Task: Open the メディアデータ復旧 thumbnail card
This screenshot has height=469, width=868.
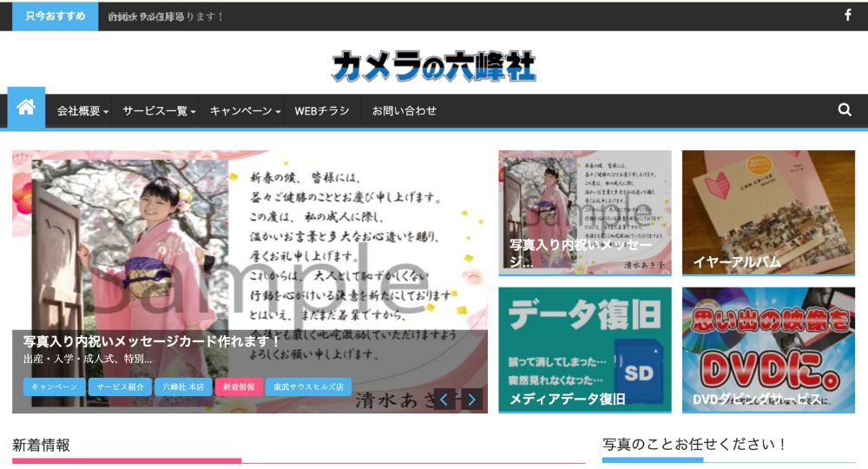Action: point(584,350)
